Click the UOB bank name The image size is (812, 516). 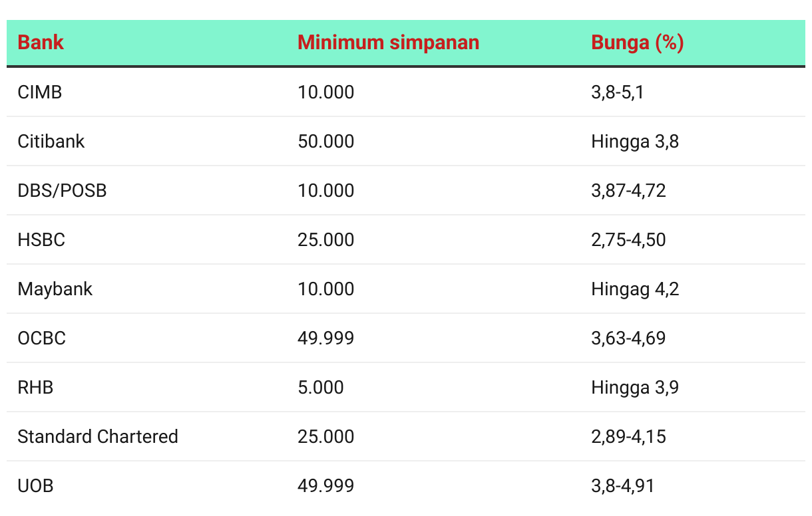(x=35, y=486)
